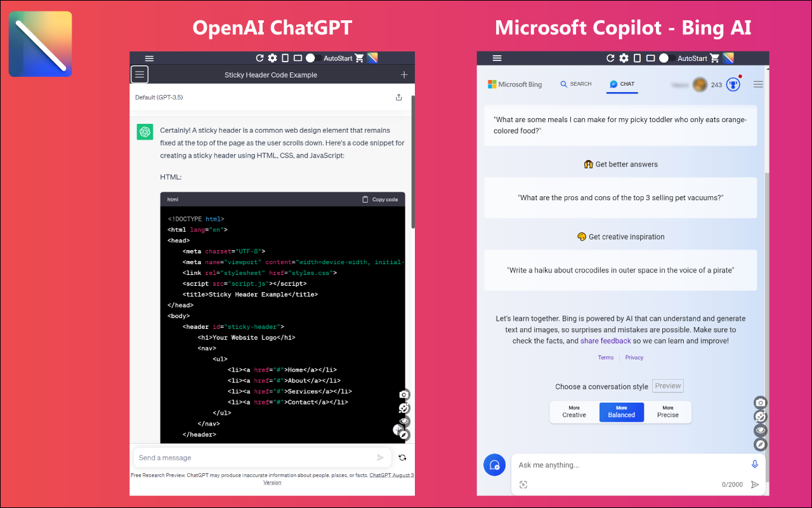Viewport: 812px width, 508px height.
Task: Click the shopping cart icon in the ChatGPT toolbar
Action: click(360, 58)
